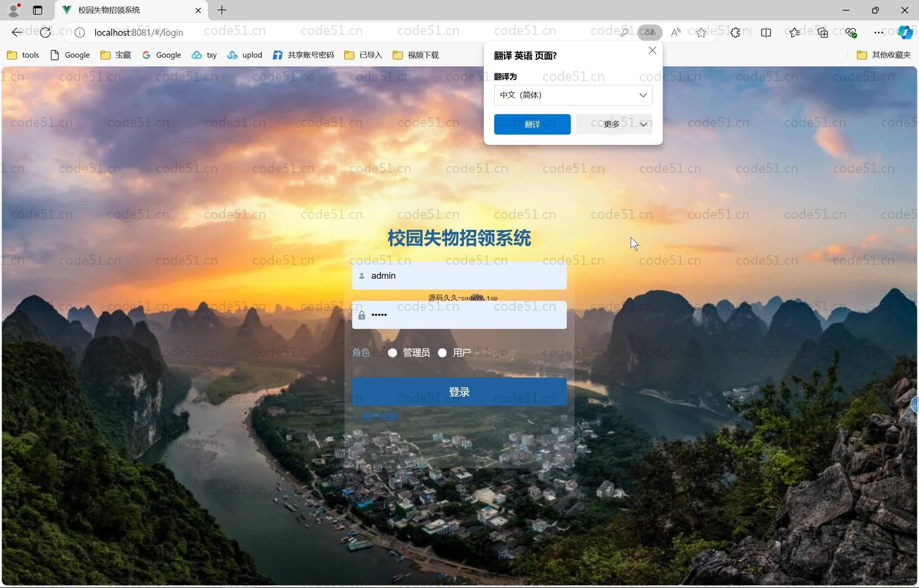
Task: Open the browser profile avatar
Action: (14, 10)
